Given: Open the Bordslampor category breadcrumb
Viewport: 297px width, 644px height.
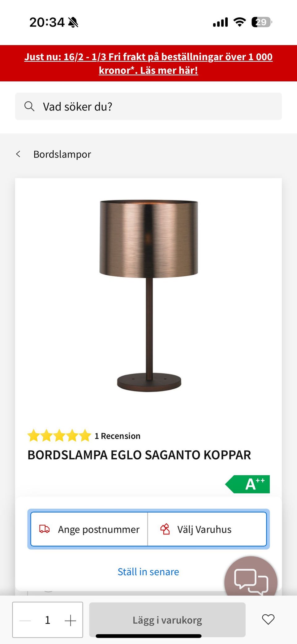Looking at the screenshot, I should tap(62, 154).
